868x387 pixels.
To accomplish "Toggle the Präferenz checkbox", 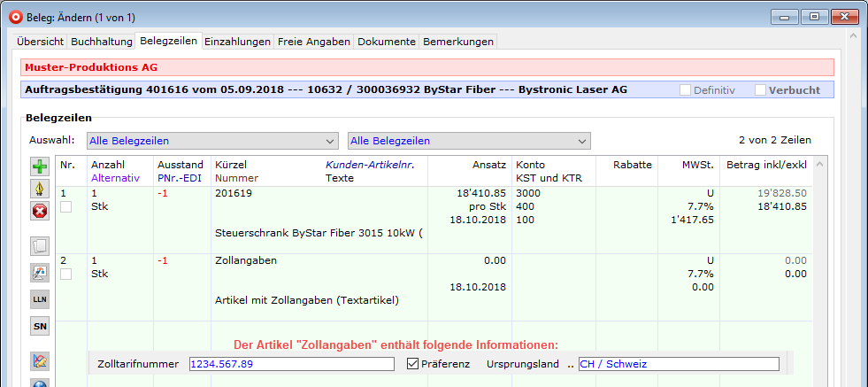I will pyautogui.click(x=412, y=364).
